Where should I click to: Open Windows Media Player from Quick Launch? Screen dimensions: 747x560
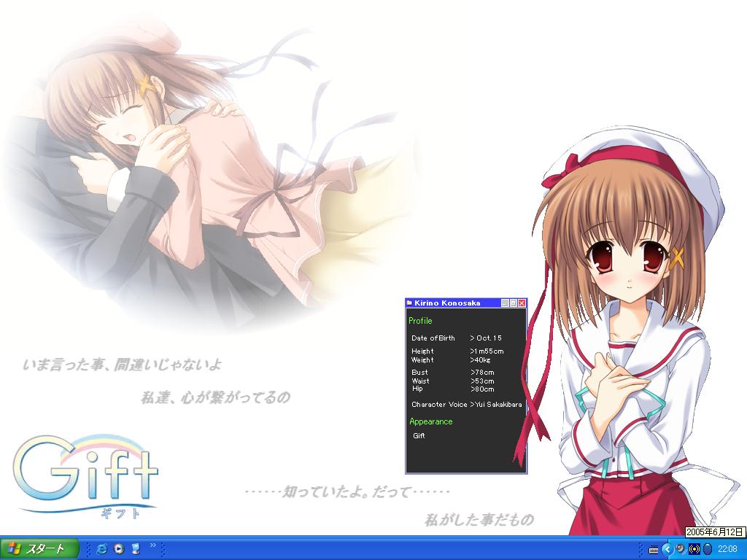coord(119,549)
